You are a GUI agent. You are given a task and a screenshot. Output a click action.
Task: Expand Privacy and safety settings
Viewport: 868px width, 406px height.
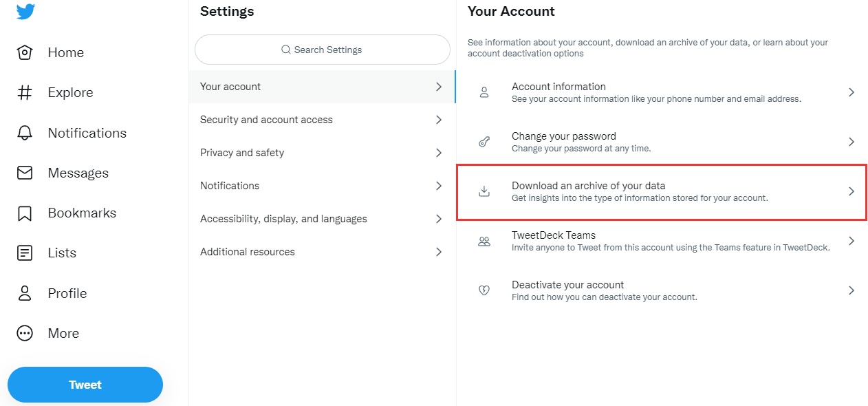tap(322, 152)
